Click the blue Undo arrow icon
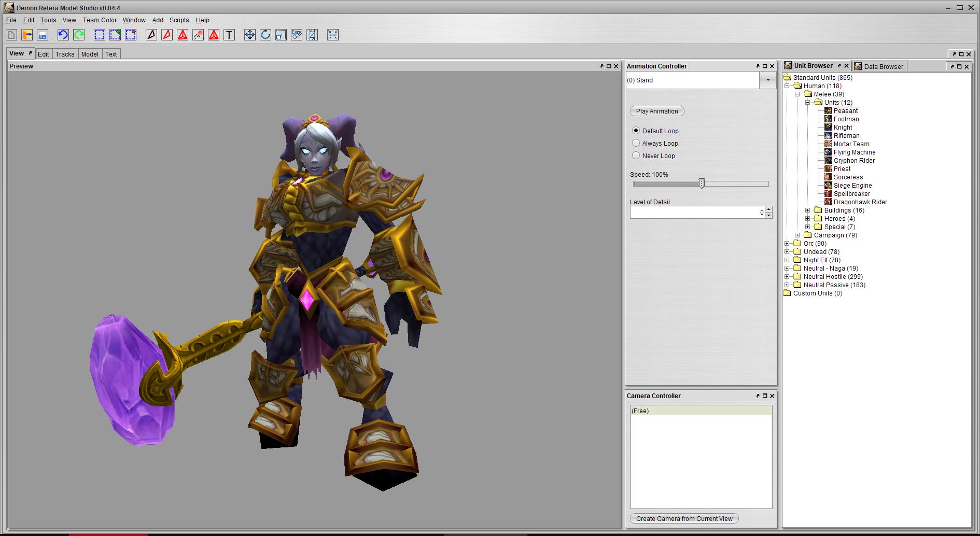Screen dimensions: 980x536 63,35
